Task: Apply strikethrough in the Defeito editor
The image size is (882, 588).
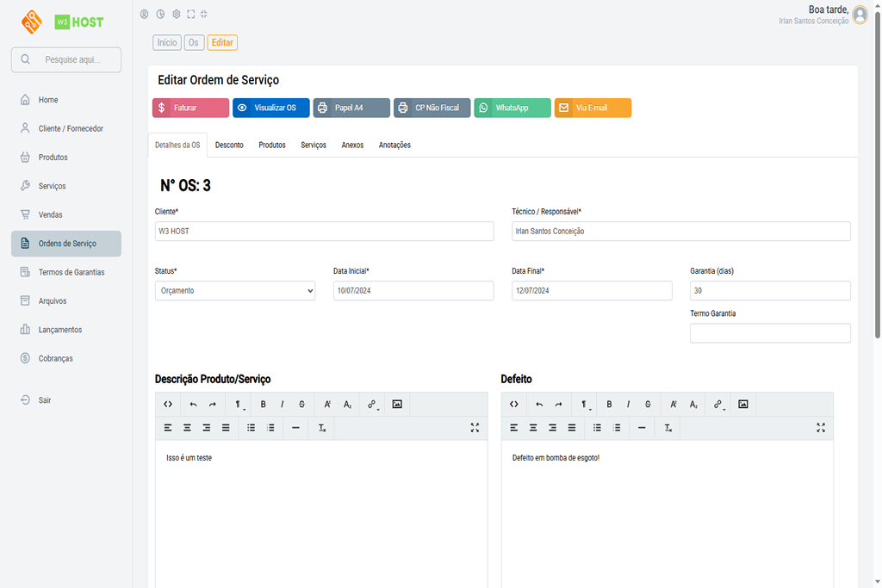Action: (647, 404)
